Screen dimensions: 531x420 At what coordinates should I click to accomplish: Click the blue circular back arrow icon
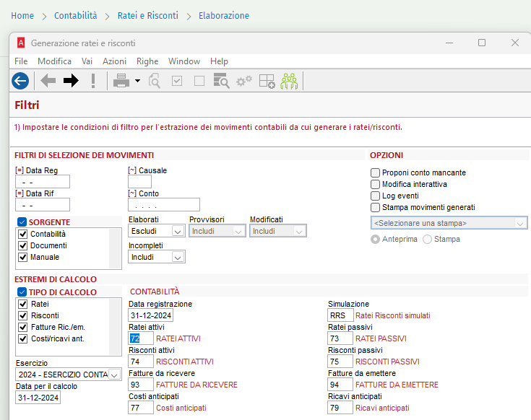pyautogui.click(x=20, y=81)
